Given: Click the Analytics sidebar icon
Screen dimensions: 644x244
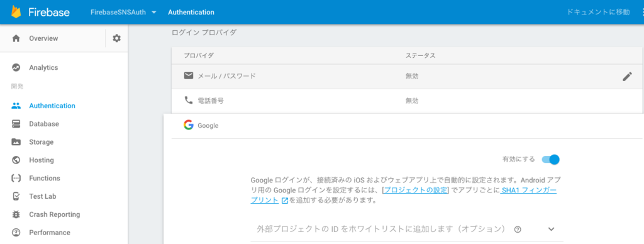Looking at the screenshot, I should pyautogui.click(x=16, y=67).
